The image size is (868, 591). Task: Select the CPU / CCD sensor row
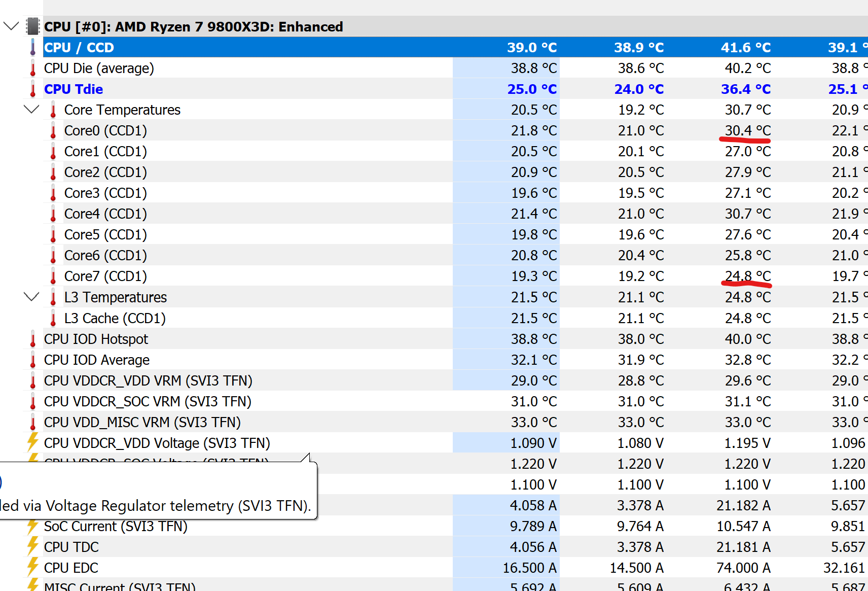pos(455,47)
